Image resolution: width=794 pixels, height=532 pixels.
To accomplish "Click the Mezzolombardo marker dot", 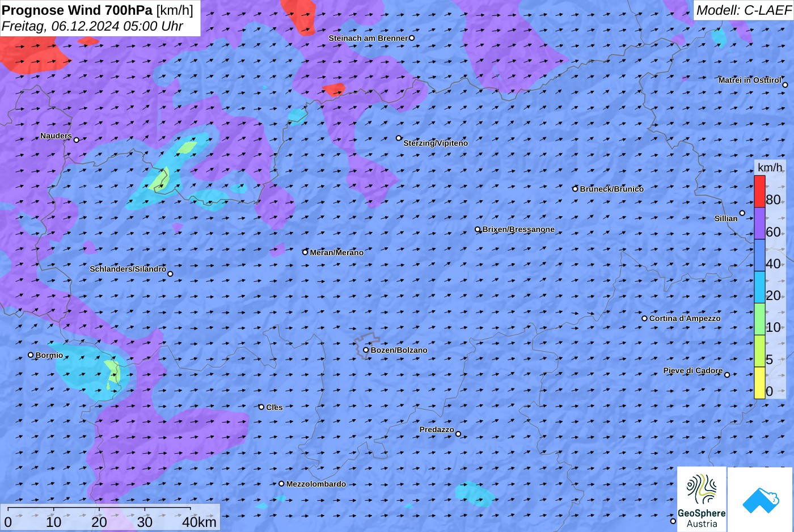I will coord(281,484).
